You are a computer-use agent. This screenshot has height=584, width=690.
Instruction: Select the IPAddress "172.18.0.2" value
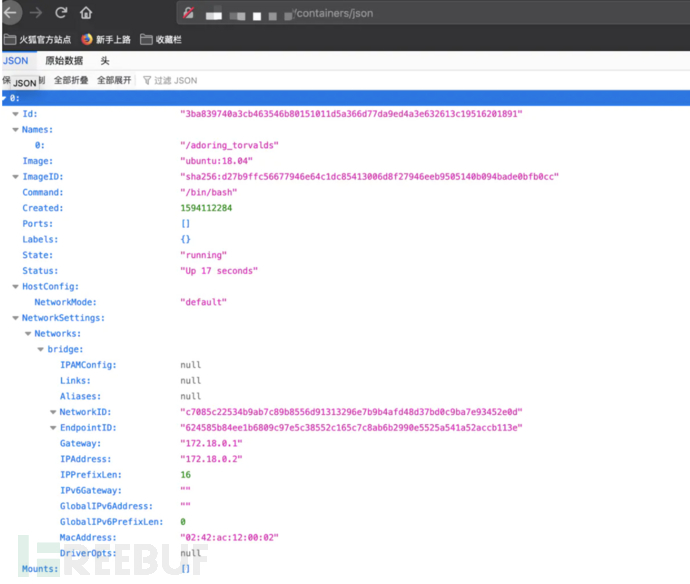coord(211,459)
